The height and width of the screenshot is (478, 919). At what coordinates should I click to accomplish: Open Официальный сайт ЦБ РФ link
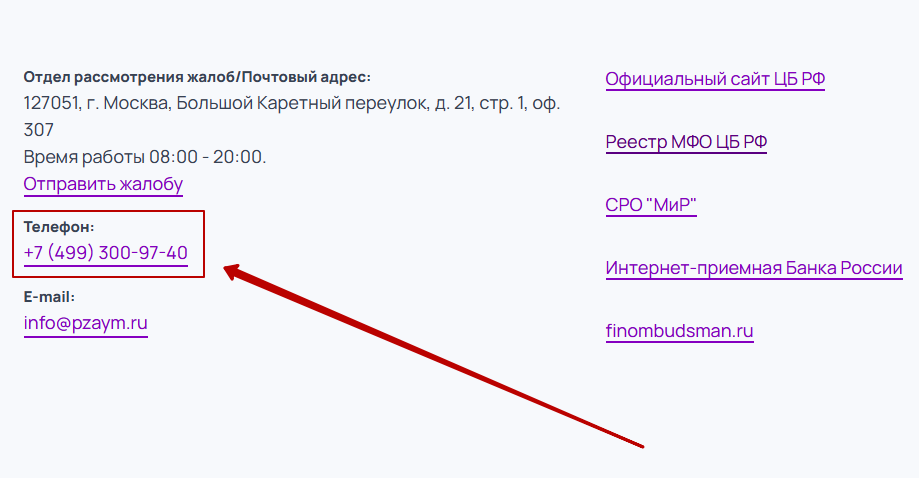(715, 79)
